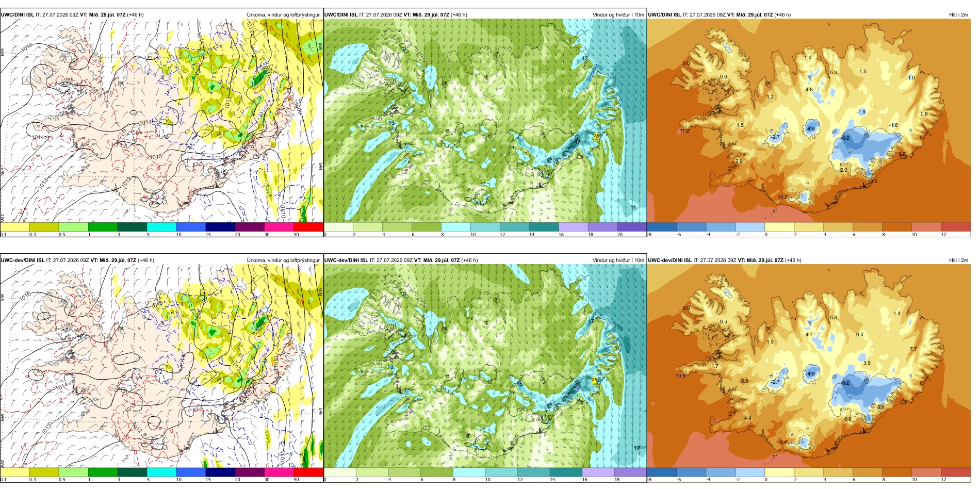
Task: Click the 10.6 temperature label on UWC-dev temperature map
Action: [680, 376]
